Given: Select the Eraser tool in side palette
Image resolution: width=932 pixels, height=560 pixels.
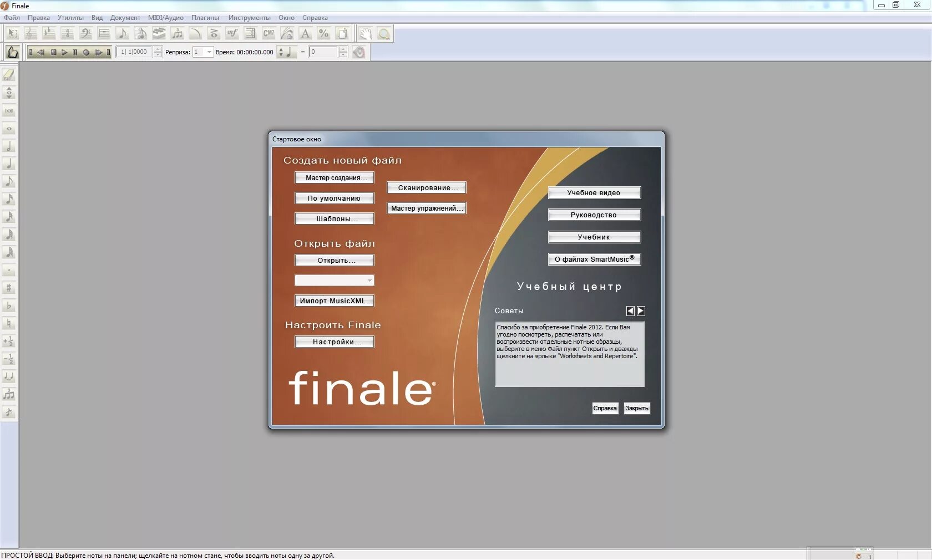Looking at the screenshot, I should [9, 75].
